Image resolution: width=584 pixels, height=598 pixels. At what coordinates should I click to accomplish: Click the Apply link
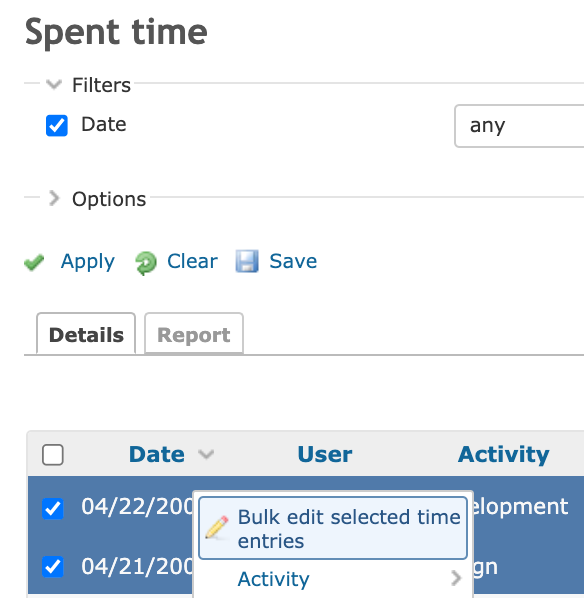pyautogui.click(x=88, y=262)
